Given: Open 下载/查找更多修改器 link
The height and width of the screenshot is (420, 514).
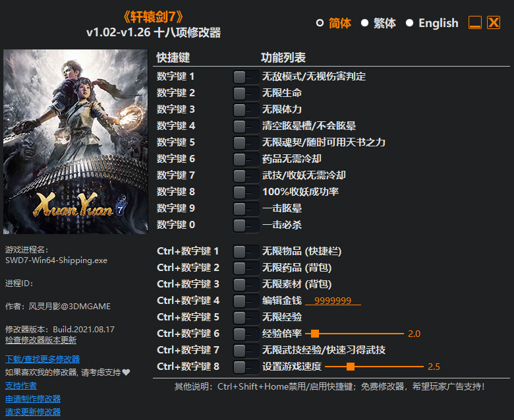Looking at the screenshot, I should (x=43, y=359).
